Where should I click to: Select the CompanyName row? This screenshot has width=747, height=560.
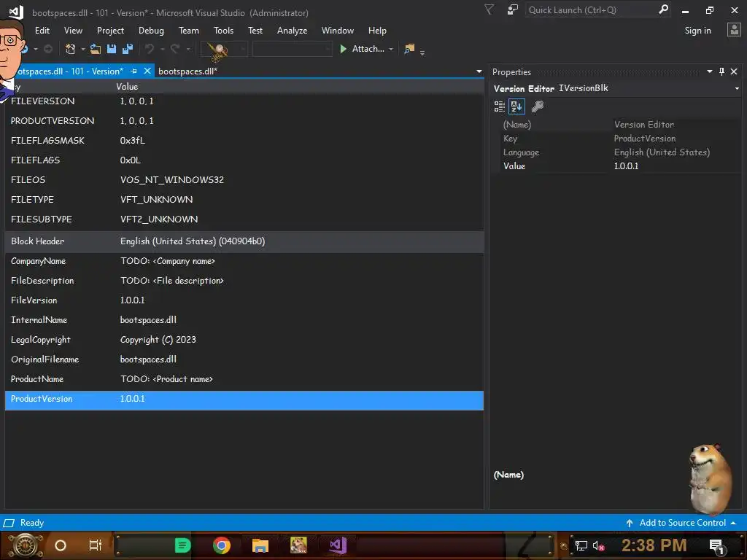[244, 261]
